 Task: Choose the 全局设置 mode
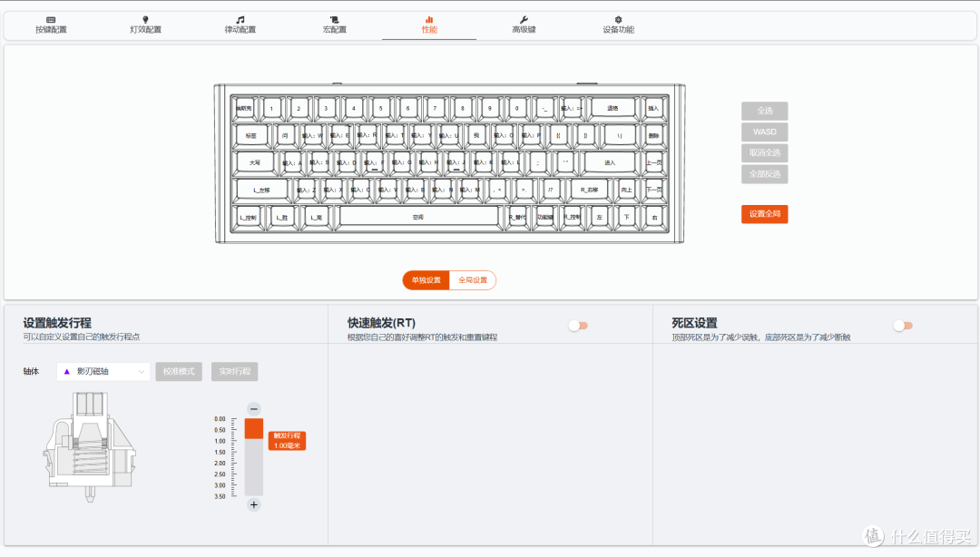tap(473, 280)
